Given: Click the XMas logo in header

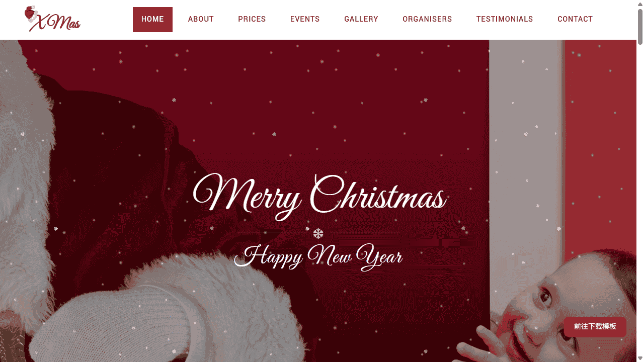Looking at the screenshot, I should click(52, 19).
